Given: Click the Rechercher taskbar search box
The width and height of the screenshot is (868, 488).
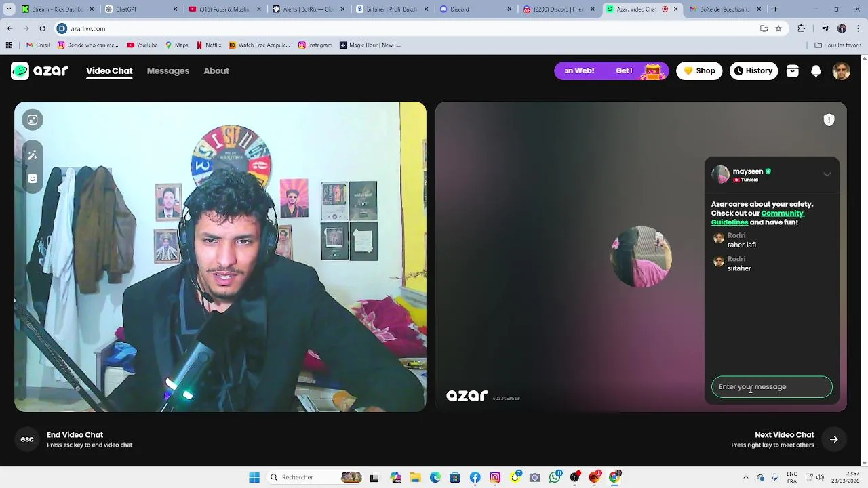Looking at the screenshot, I should [315, 477].
